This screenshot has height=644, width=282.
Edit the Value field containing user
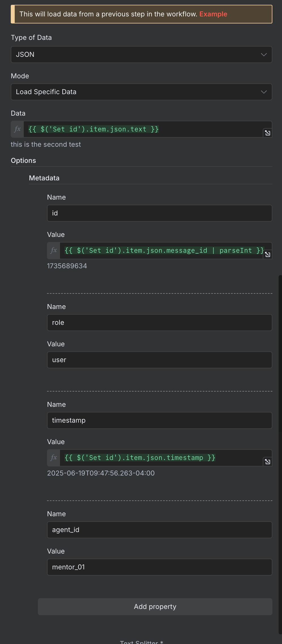pos(160,360)
